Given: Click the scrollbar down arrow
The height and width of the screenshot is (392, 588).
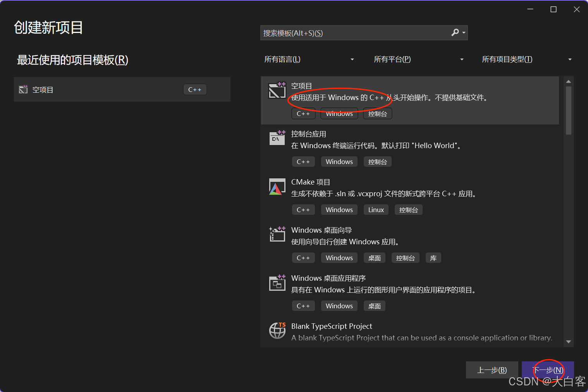Looking at the screenshot, I should pyautogui.click(x=568, y=342).
